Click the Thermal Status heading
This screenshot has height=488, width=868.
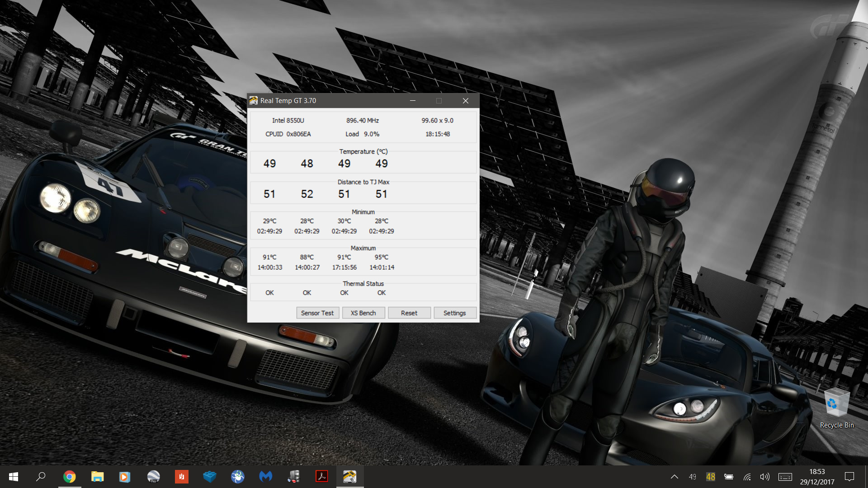[x=363, y=284]
